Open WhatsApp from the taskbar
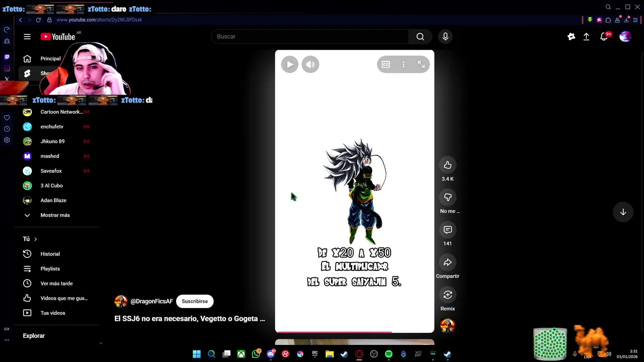 click(256, 354)
